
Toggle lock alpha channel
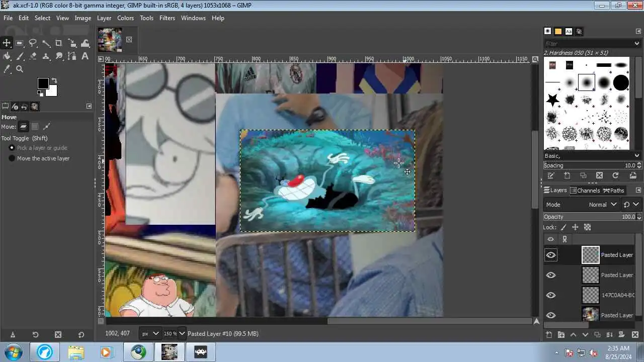[x=587, y=227]
